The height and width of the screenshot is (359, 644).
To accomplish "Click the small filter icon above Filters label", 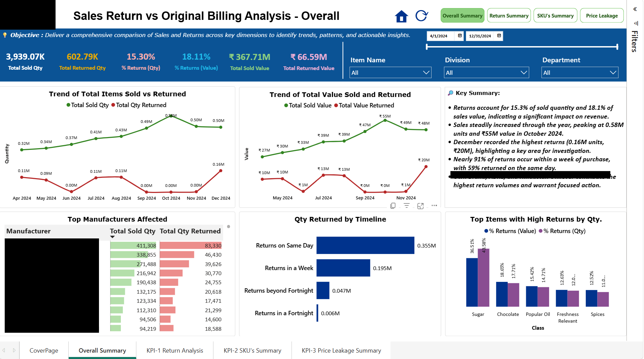I will (636, 23).
